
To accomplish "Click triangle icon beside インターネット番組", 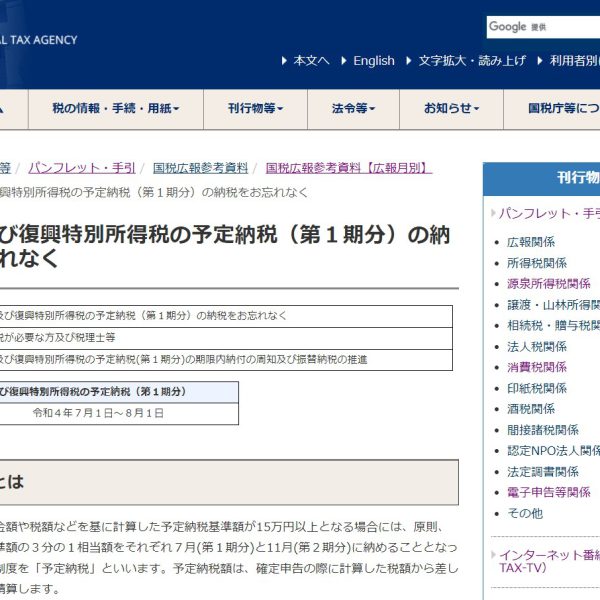I will [x=493, y=554].
